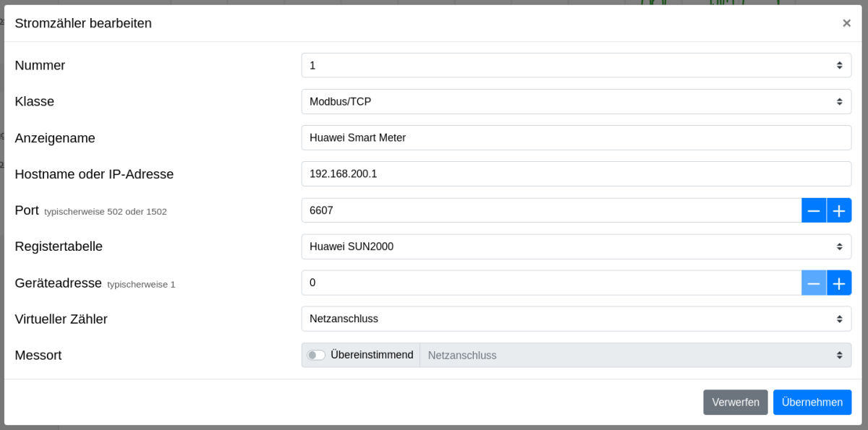Decrease Geräteadresse with the minus button
The width and height of the screenshot is (868, 430).
coord(814,283)
